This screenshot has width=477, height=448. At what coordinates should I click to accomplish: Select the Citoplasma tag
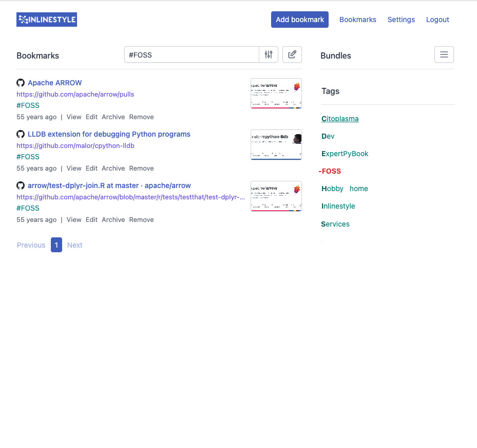pyautogui.click(x=340, y=119)
